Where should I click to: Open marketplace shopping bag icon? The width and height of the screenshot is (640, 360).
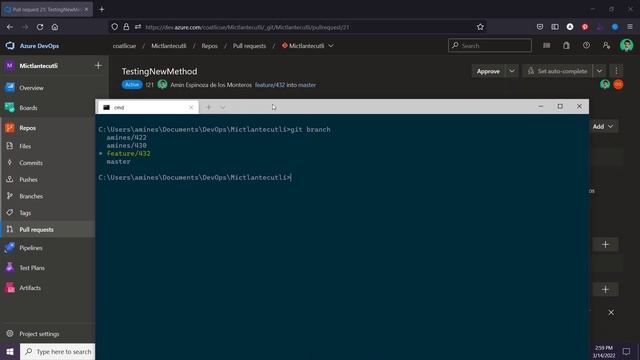pos(566,45)
